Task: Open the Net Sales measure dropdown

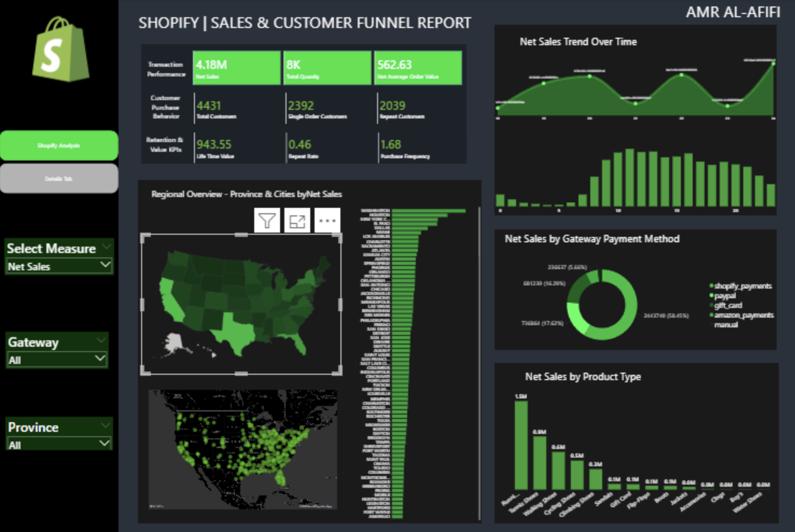Action: 59,266
